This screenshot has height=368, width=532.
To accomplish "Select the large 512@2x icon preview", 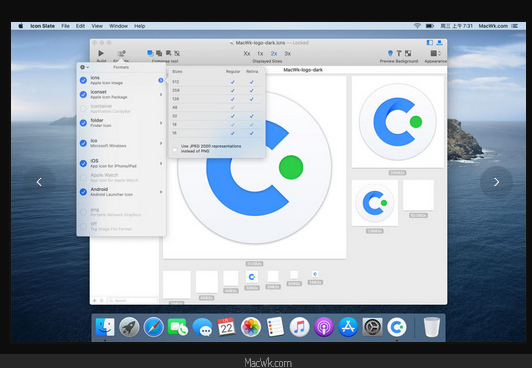I will [254, 167].
